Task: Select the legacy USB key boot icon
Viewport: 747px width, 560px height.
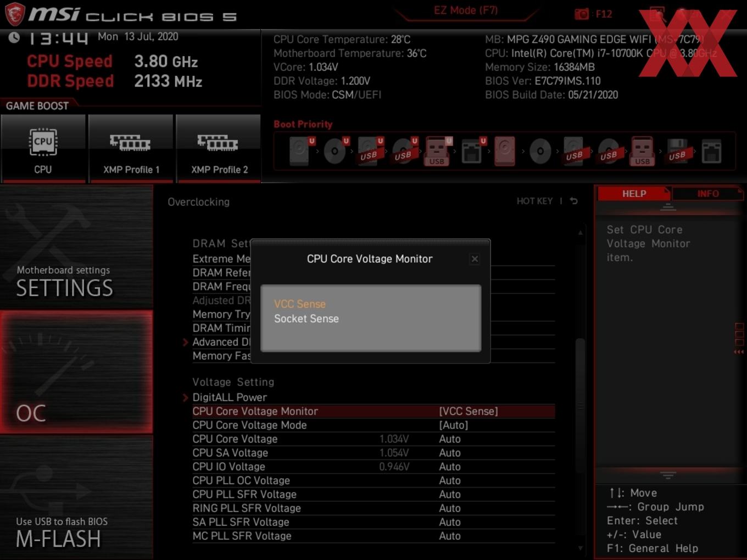Action: pyautogui.click(x=642, y=151)
